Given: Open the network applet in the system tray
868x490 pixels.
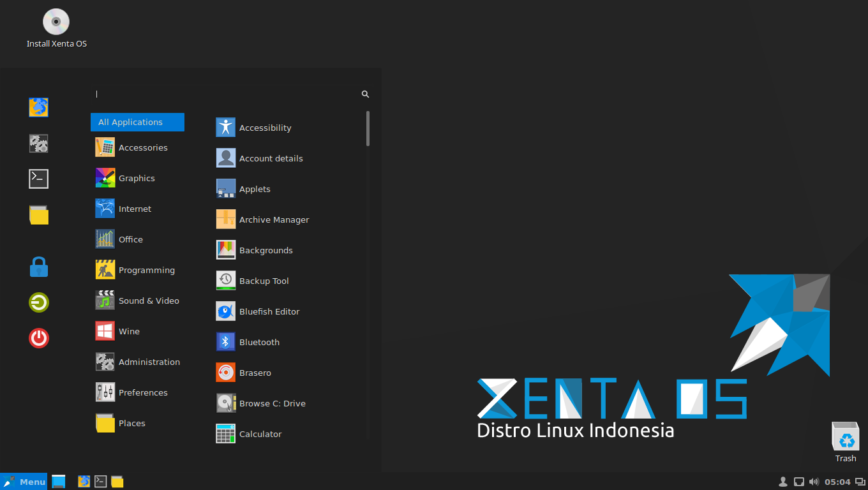Looking at the screenshot, I should [x=798, y=482].
